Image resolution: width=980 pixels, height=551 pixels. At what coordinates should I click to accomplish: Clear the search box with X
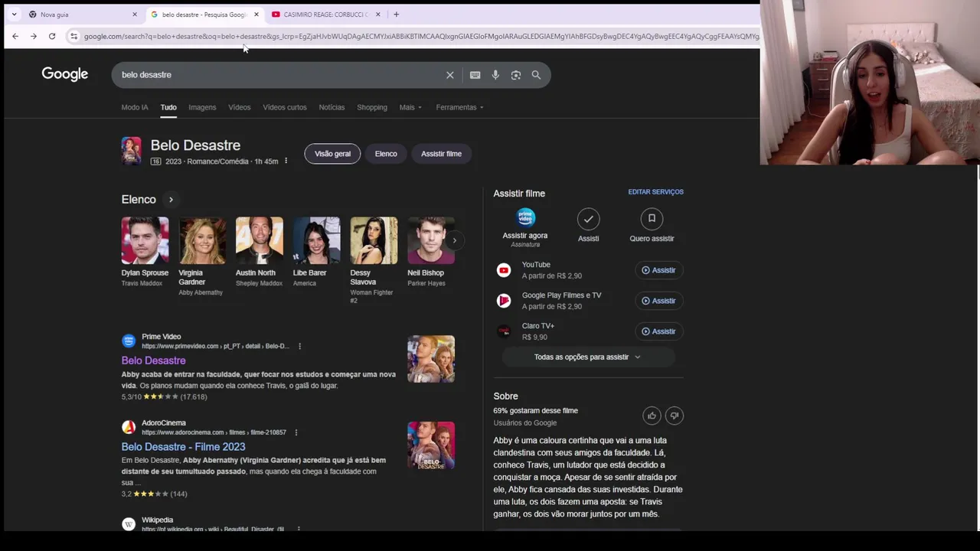[x=450, y=75]
